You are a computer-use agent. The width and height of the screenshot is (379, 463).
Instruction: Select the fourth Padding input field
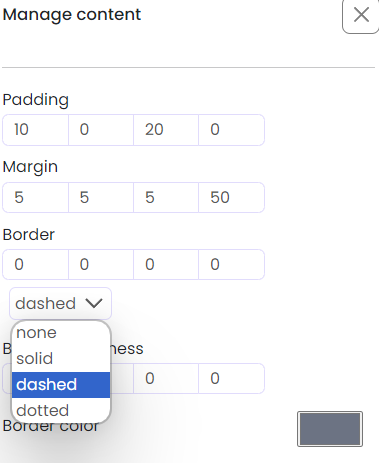click(x=231, y=130)
